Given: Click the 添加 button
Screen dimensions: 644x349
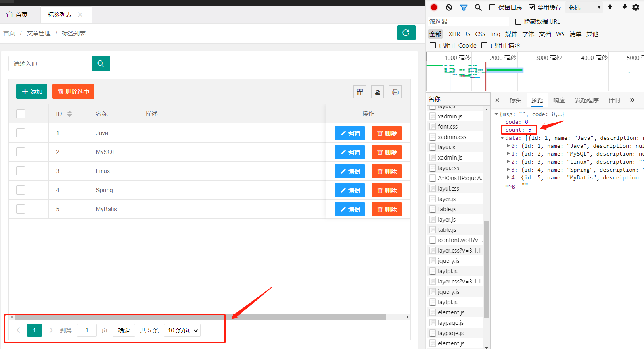Looking at the screenshot, I should tap(32, 91).
